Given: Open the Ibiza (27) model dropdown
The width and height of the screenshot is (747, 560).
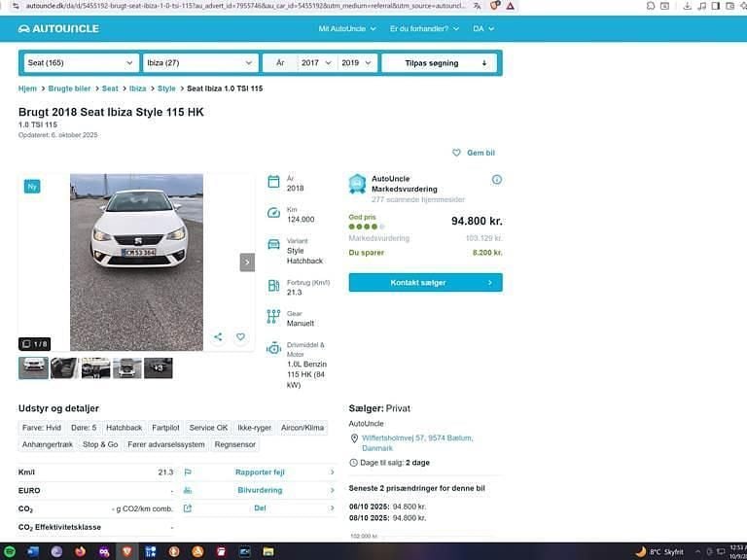Looking at the screenshot, I should coord(200,63).
